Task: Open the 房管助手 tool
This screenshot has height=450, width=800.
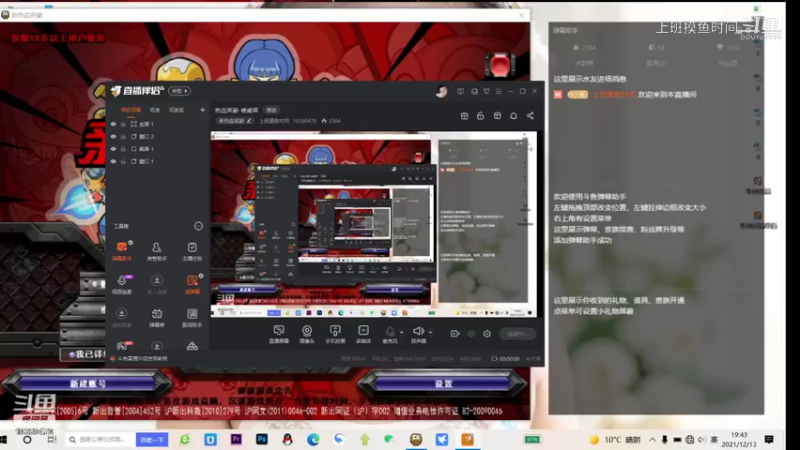Action: (157, 251)
